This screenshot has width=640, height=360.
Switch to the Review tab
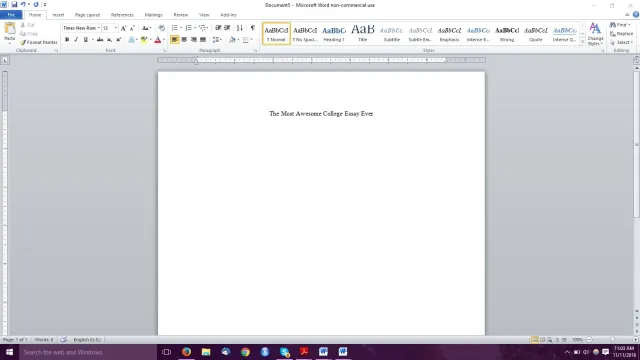pos(180,15)
